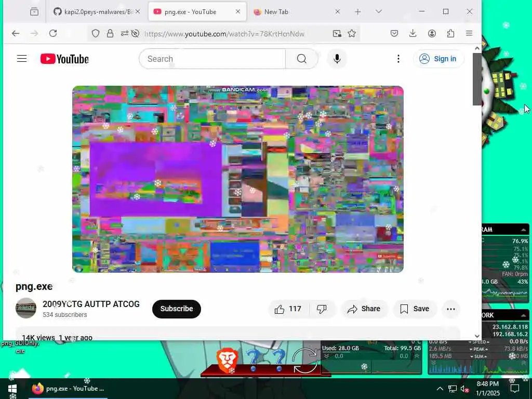Image resolution: width=532 pixels, height=399 pixels.
Task: Save to Pocket icon in toolbar
Action: click(394, 33)
